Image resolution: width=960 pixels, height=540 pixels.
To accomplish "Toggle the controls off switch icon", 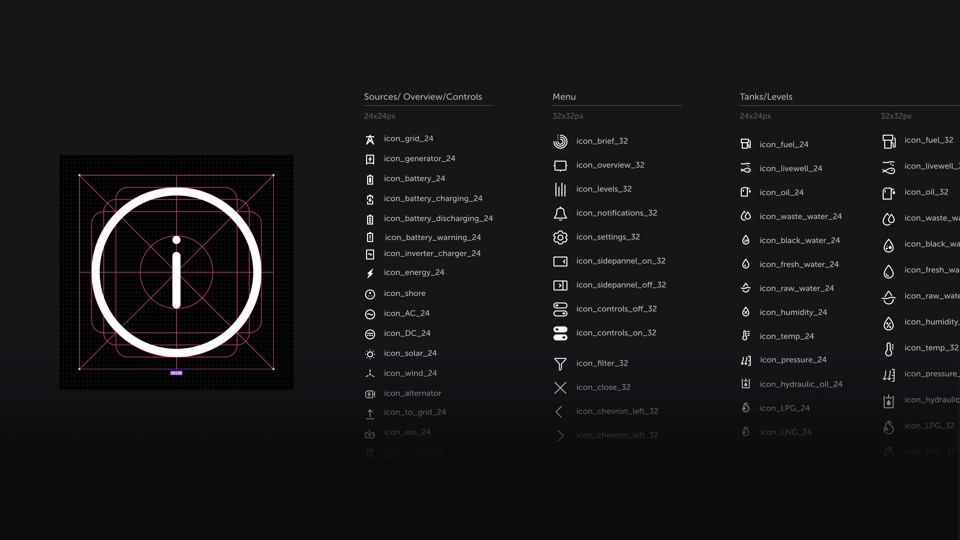I will [x=560, y=309].
